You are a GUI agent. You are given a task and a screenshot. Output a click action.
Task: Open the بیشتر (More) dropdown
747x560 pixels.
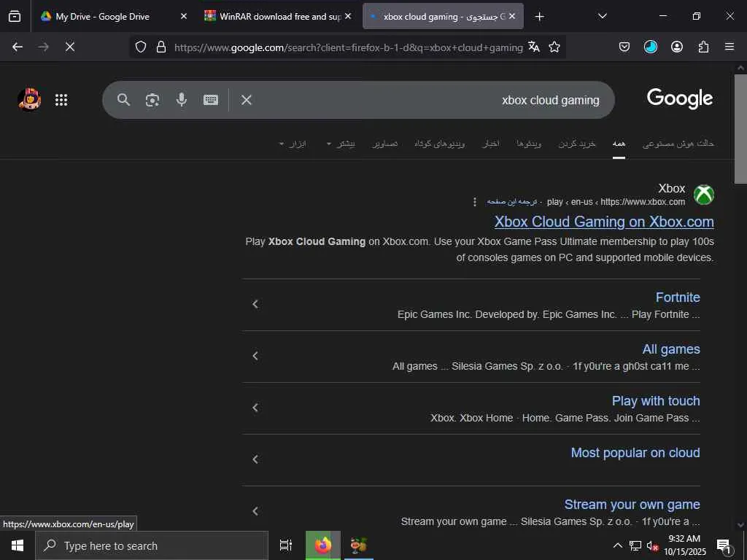(341, 144)
